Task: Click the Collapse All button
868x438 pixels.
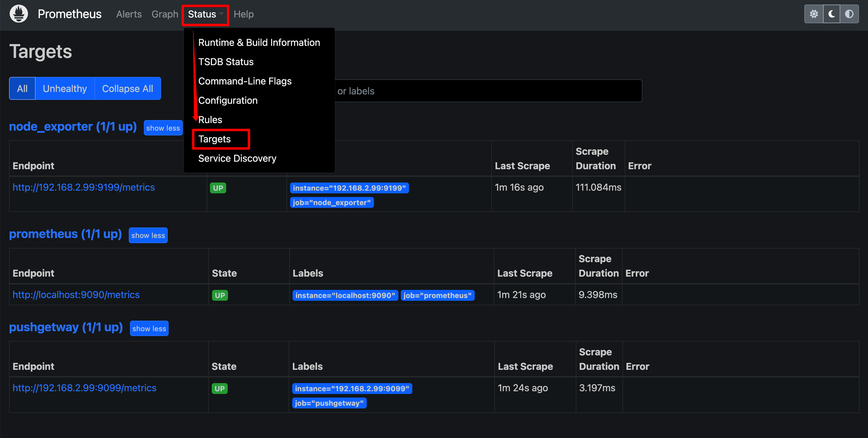Action: coord(127,89)
